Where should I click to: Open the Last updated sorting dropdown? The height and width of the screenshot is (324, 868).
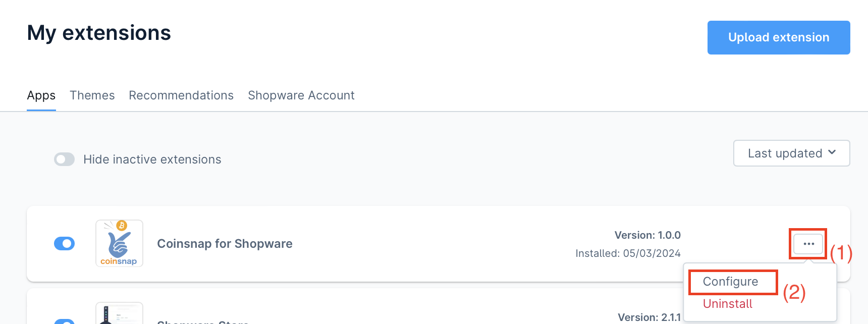tap(791, 153)
